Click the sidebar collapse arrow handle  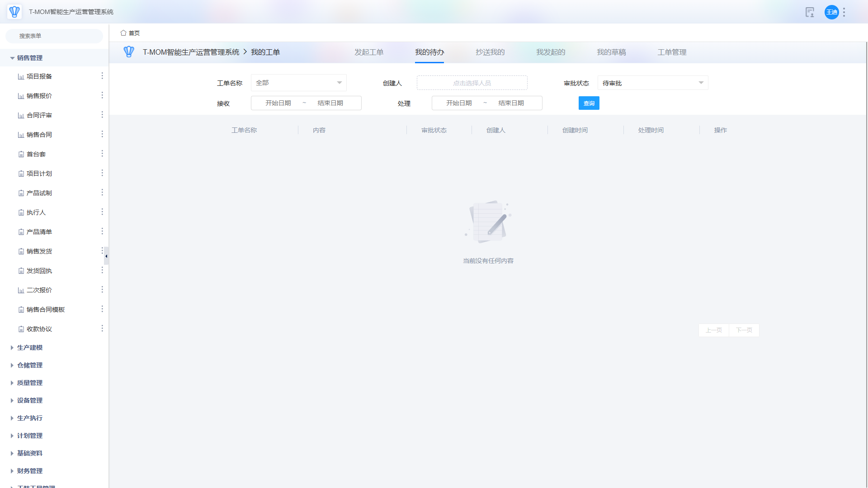click(x=106, y=256)
